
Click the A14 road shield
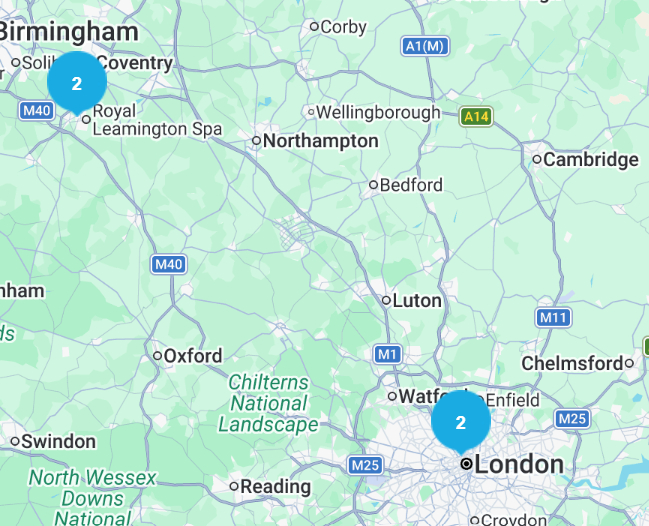(x=476, y=117)
